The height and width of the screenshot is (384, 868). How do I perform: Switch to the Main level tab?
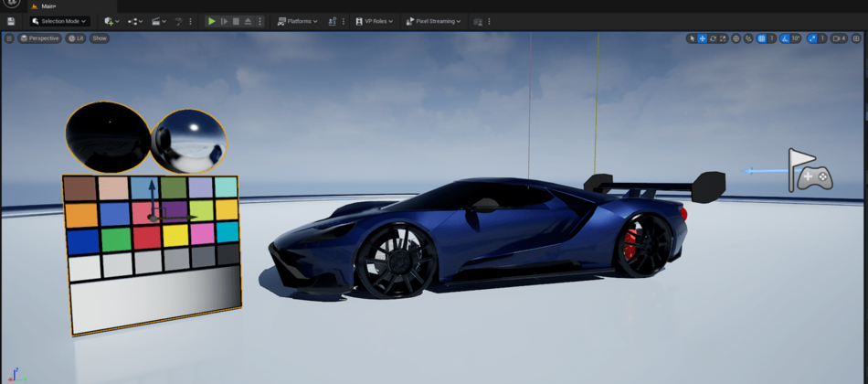click(x=49, y=5)
